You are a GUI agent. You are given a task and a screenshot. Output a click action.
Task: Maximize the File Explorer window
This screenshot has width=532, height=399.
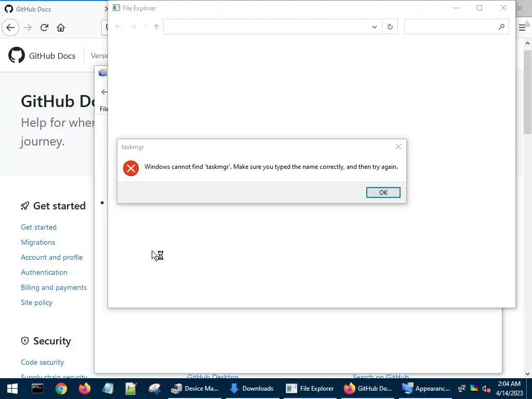coord(480,8)
